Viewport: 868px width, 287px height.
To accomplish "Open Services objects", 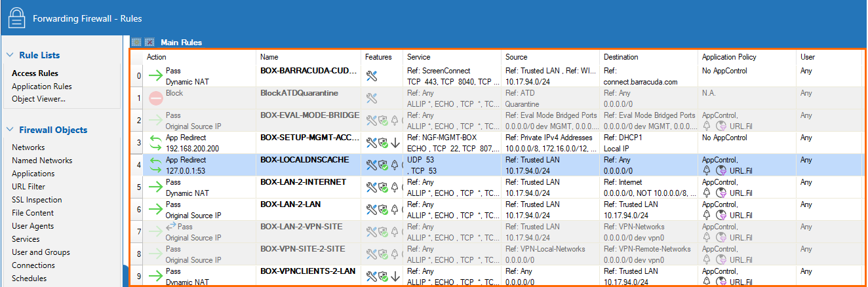I will point(26,239).
